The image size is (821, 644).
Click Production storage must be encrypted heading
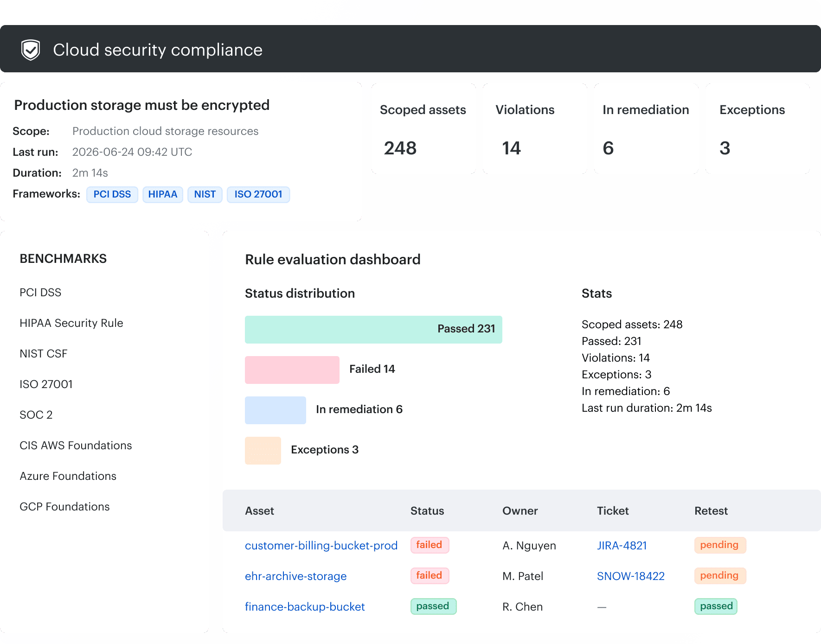pyautogui.click(x=142, y=105)
